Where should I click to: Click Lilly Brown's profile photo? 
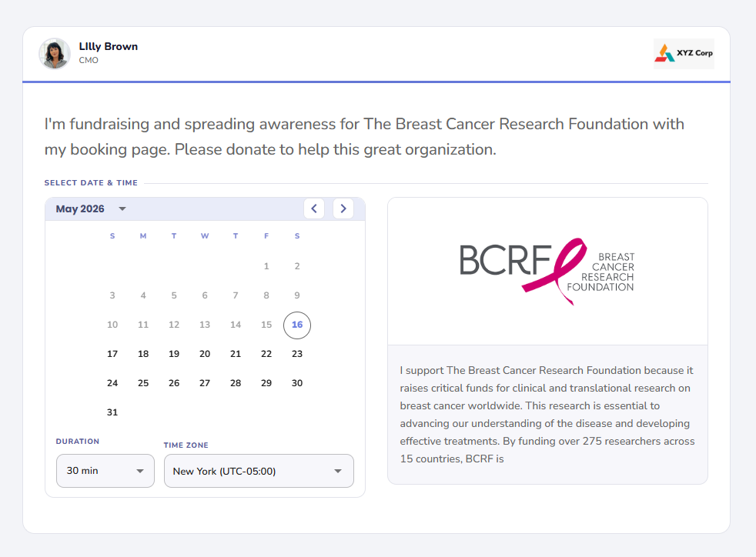[55, 54]
